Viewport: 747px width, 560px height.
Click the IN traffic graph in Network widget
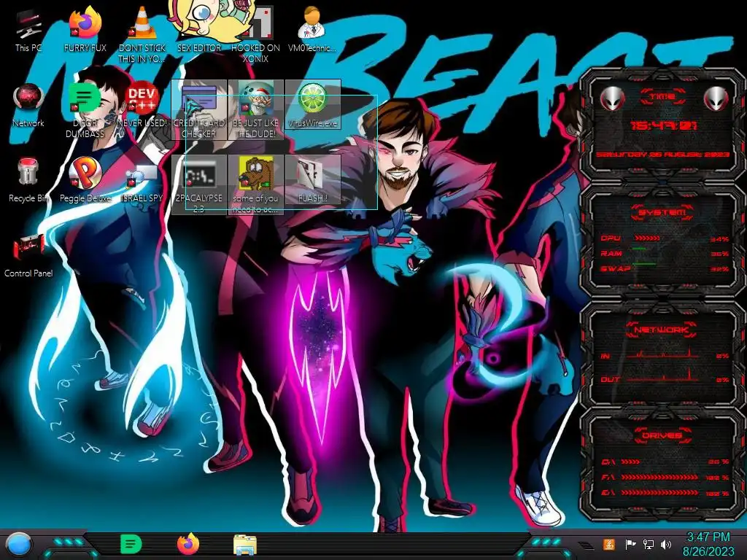tap(662, 354)
